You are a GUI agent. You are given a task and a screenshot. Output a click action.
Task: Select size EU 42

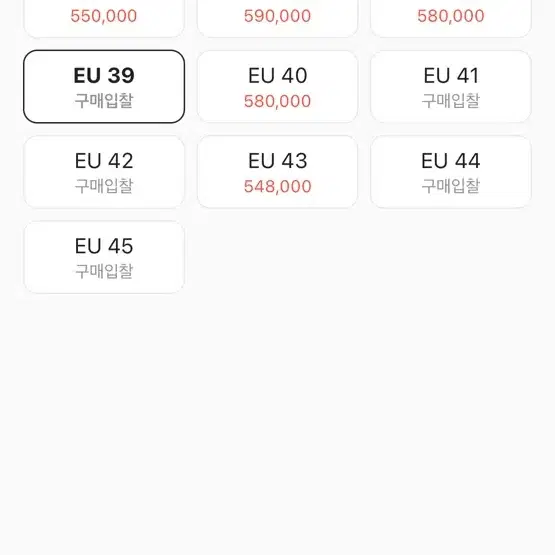click(104, 172)
